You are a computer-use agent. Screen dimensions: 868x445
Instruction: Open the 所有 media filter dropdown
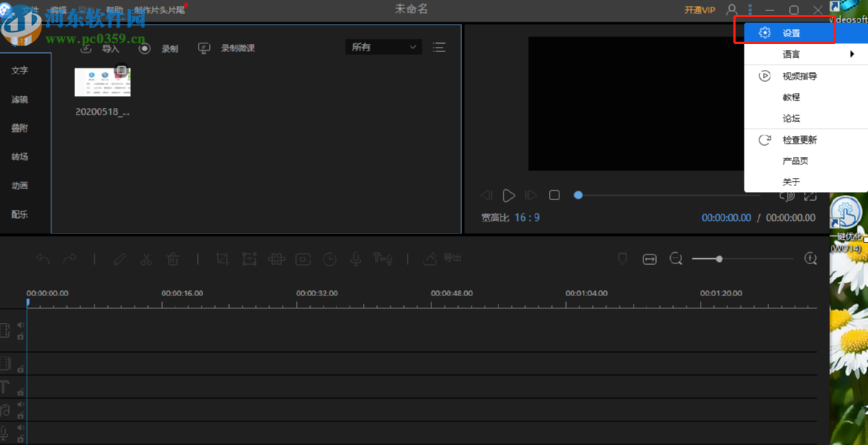(x=383, y=48)
